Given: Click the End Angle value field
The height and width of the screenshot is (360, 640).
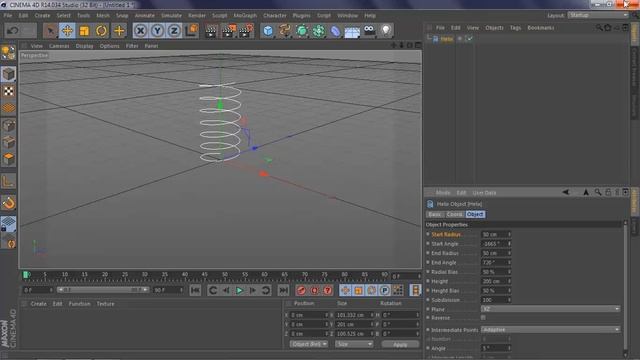Looking at the screenshot, I should 496,262.
